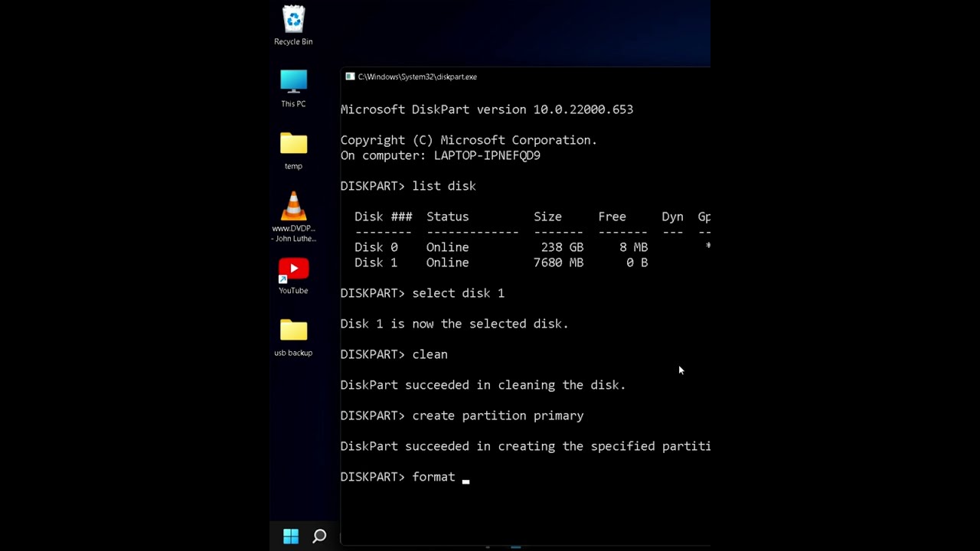Click the 'usb backup' label text

(293, 353)
